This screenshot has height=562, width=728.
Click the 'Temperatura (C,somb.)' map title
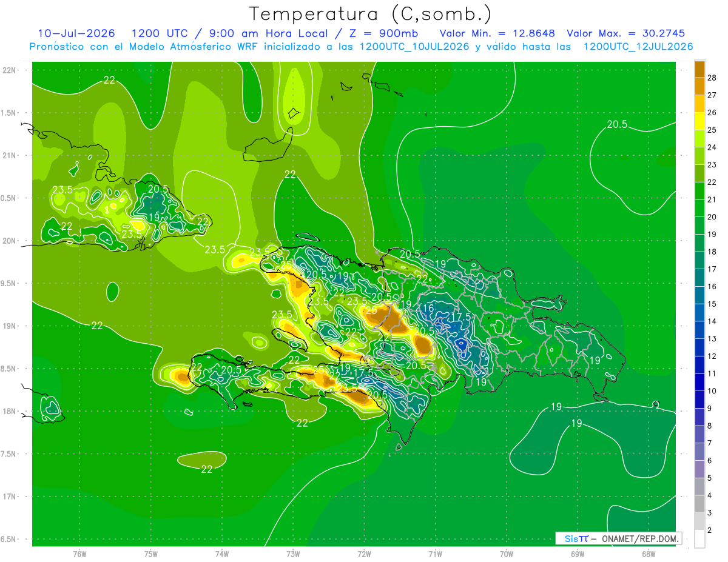tap(370, 14)
